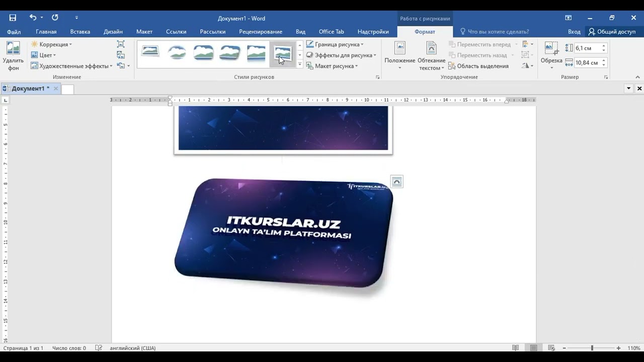Click the Общий доступ button
Screen dimensions: 644x362
(612, 32)
